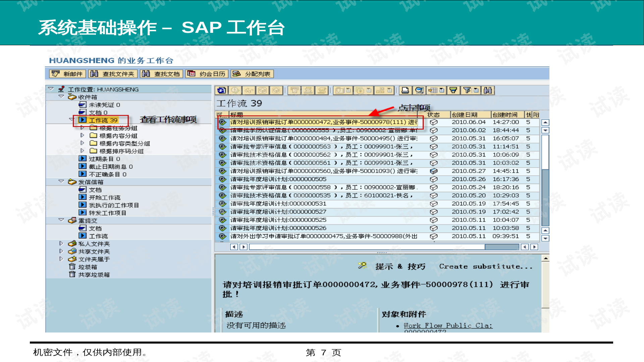Click the greyed dotted cube Replace icon

click(276, 90)
